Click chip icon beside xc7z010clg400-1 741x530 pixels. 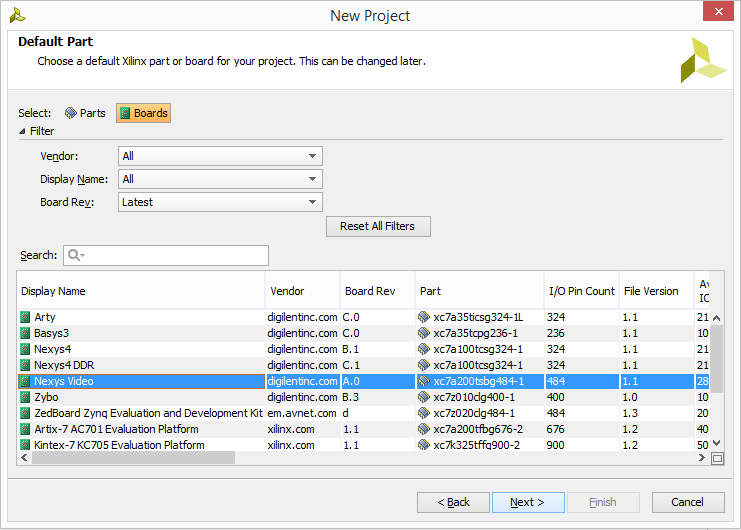[424, 397]
